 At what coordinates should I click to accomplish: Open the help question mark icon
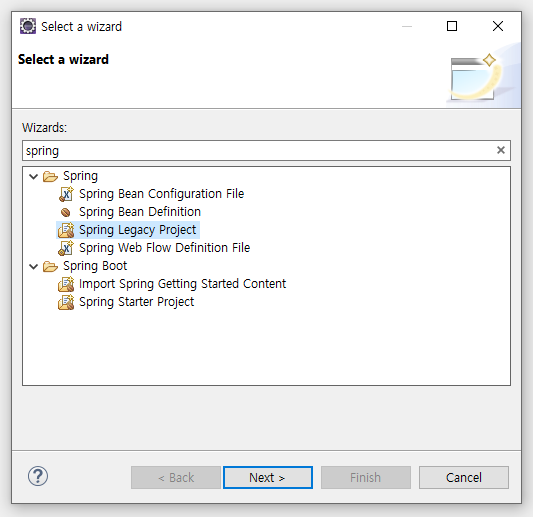tap(38, 476)
